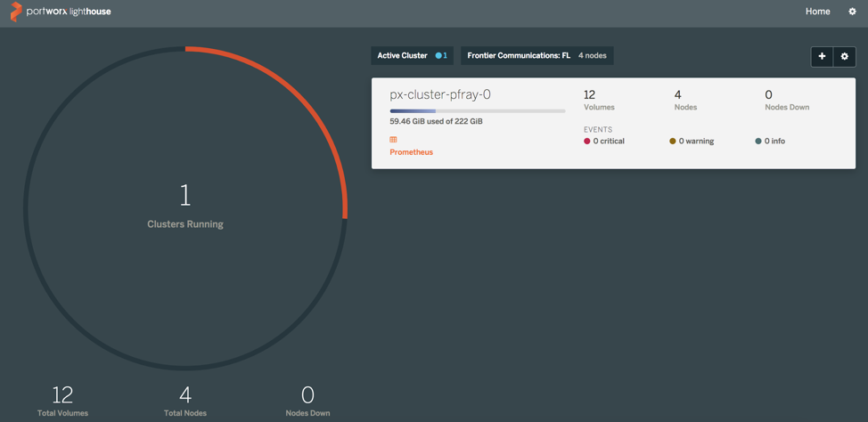Open cluster settings gear beside plus button
868x422 pixels.
[x=844, y=56]
